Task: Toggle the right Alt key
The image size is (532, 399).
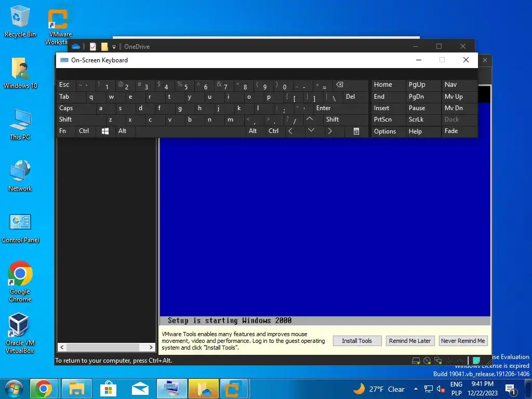Action: 255,131
